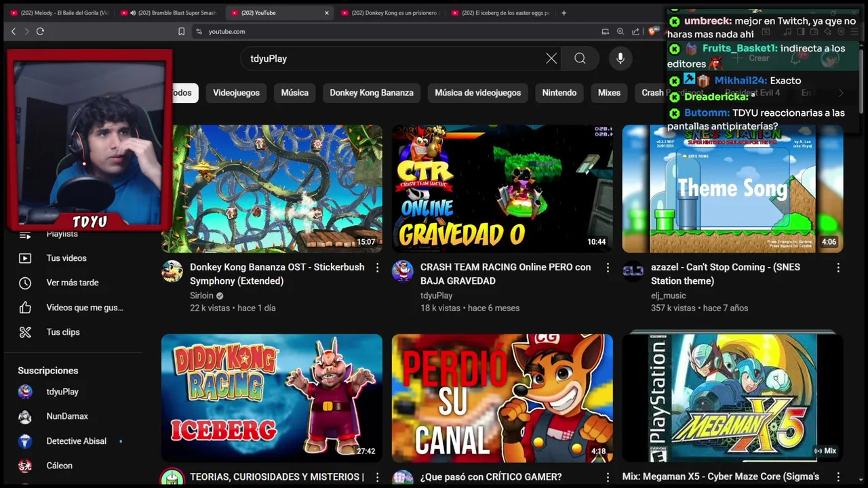Play the Diddy Kong Racing Iceberg thumbnail
This screenshot has height=488, width=868.
tap(272, 398)
